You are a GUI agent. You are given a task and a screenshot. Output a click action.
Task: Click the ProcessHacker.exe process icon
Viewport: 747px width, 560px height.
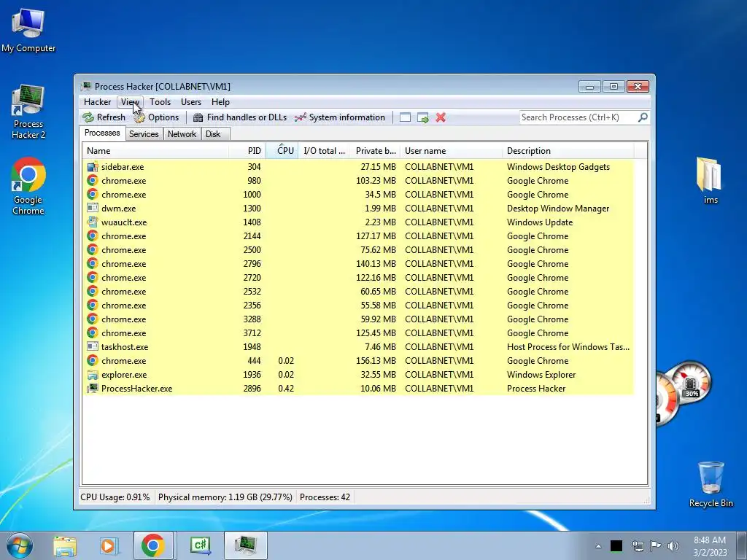[93, 388]
